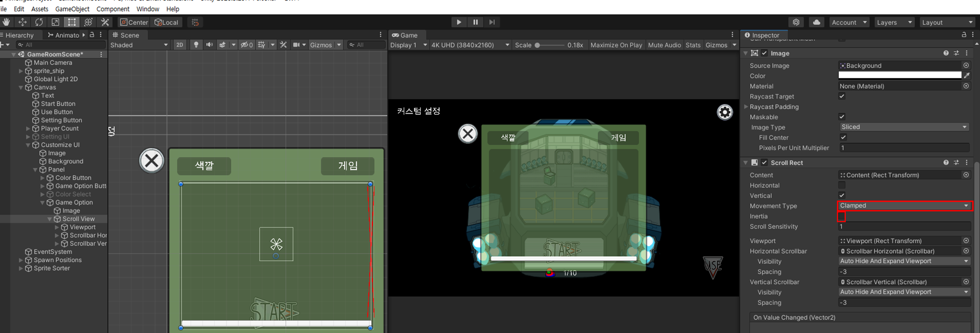
Task: Select the Rotate tool
Action: pos(39,22)
